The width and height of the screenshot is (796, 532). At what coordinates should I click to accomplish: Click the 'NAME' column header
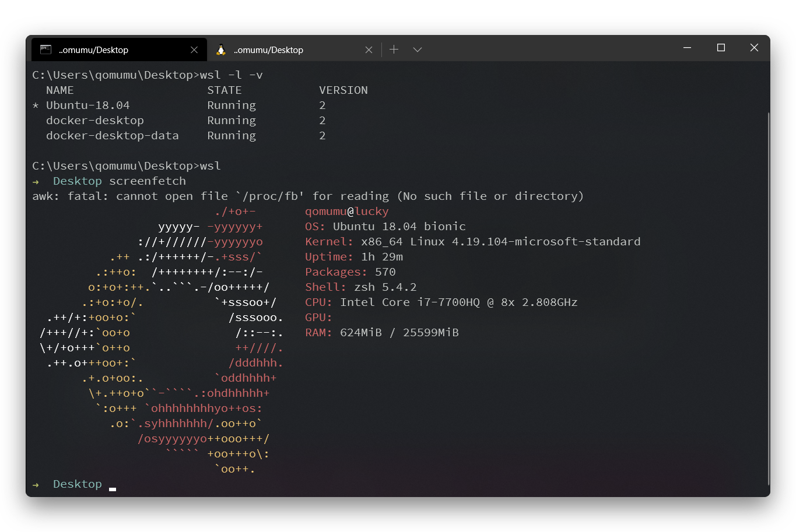tap(60, 90)
